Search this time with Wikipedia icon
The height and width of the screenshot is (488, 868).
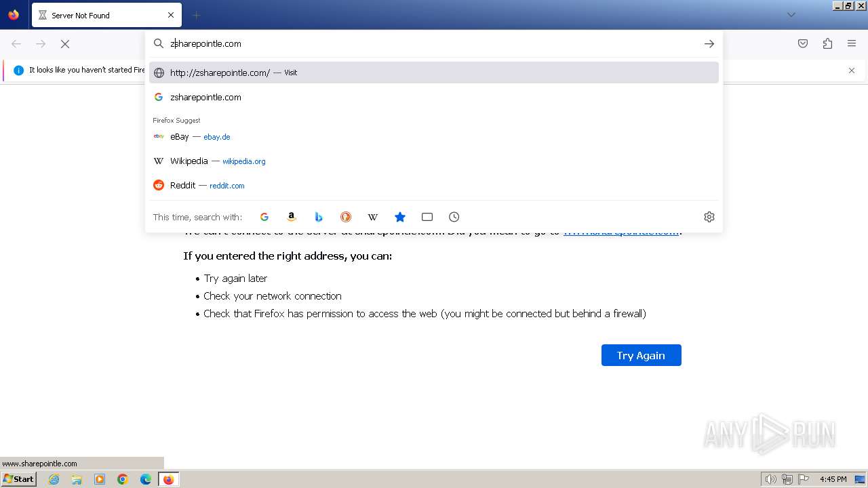373,217
